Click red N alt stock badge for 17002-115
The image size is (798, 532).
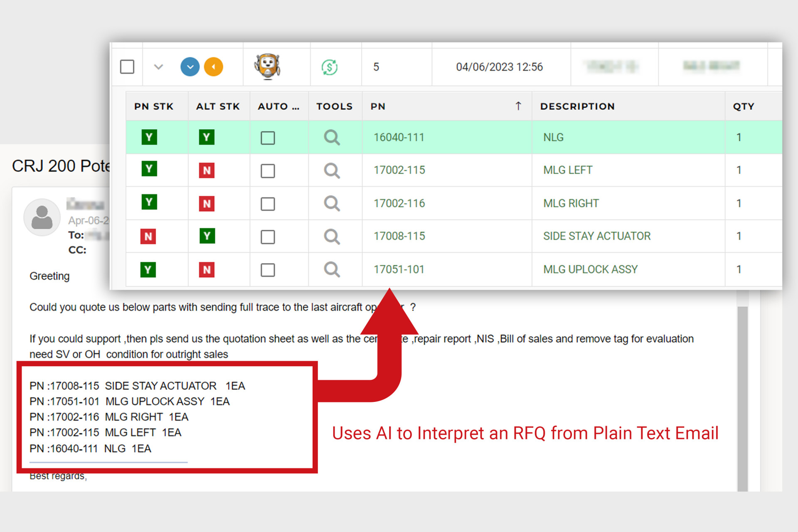click(207, 170)
